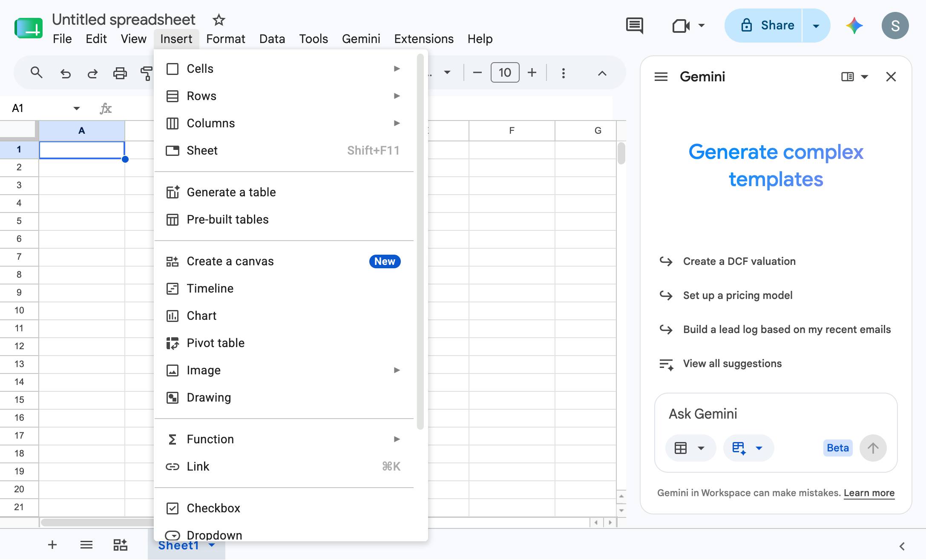The width and height of the screenshot is (926, 560).
Task: Show side panel with bottom-right chevron
Action: pos(902,546)
